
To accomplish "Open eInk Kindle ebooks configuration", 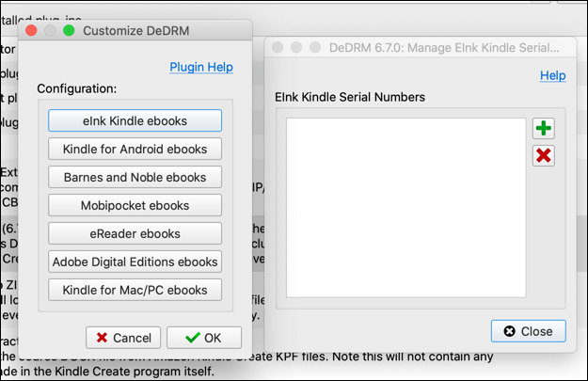I will click(x=135, y=120).
